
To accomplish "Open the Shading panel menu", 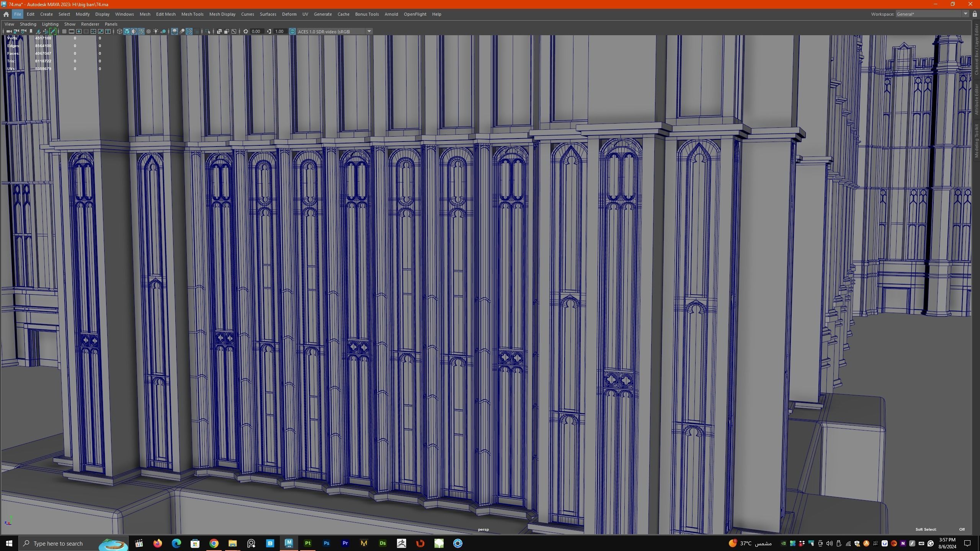I will 28,24.
